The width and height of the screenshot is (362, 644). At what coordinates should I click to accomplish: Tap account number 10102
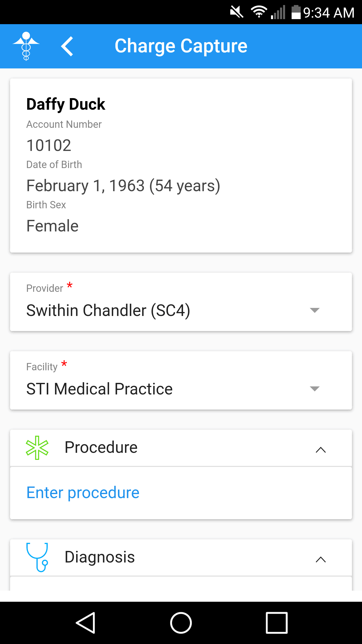pyautogui.click(x=49, y=145)
